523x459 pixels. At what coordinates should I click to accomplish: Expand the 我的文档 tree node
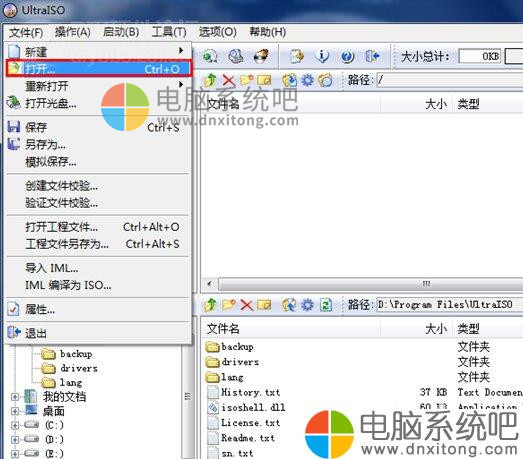tap(15, 397)
